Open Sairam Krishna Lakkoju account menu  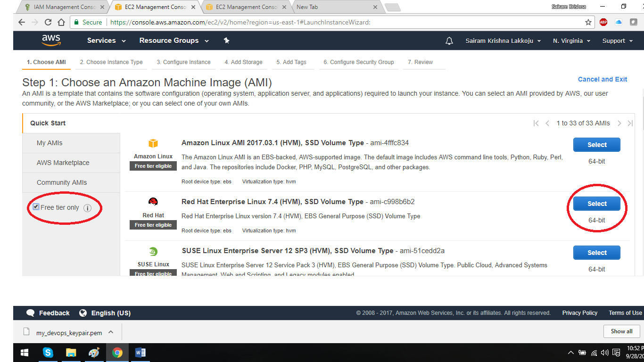click(503, 41)
